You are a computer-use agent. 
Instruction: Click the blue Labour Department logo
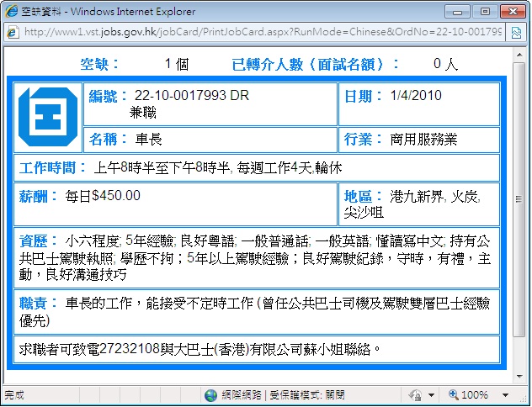click(47, 115)
